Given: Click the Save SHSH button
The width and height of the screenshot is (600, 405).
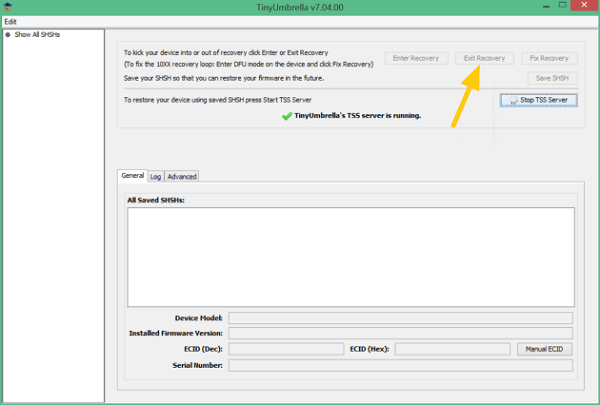Looking at the screenshot, I should click(x=552, y=78).
